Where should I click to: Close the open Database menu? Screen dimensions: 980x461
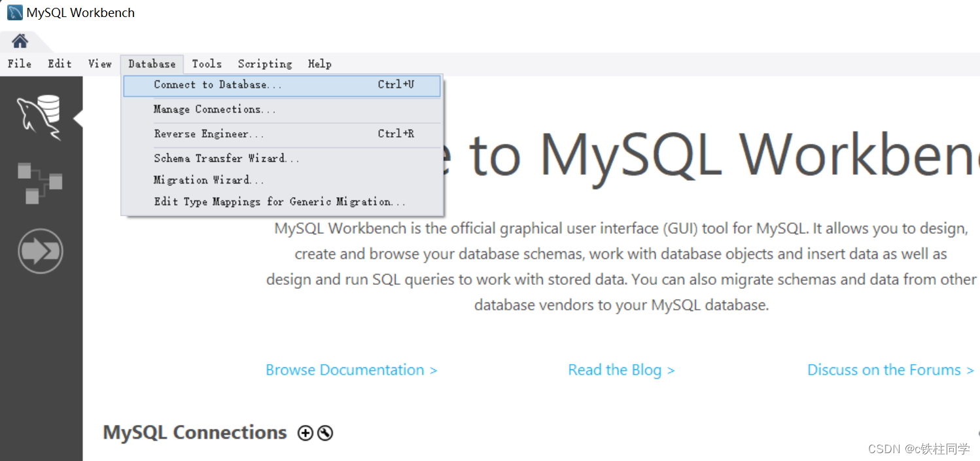(152, 64)
